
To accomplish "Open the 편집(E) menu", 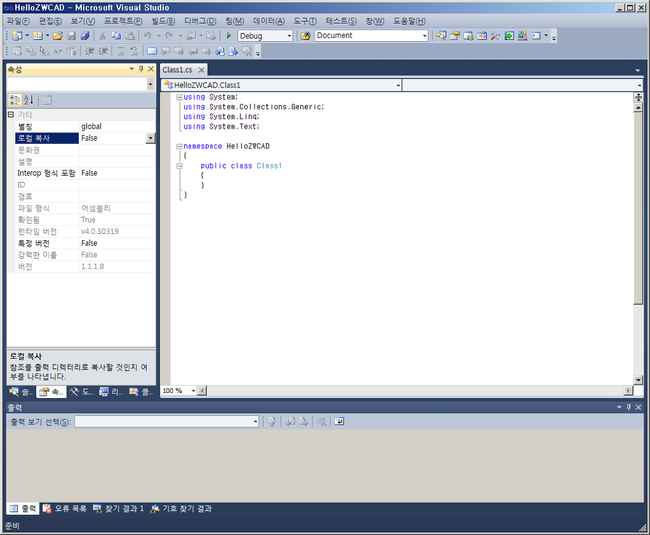I will [50, 21].
